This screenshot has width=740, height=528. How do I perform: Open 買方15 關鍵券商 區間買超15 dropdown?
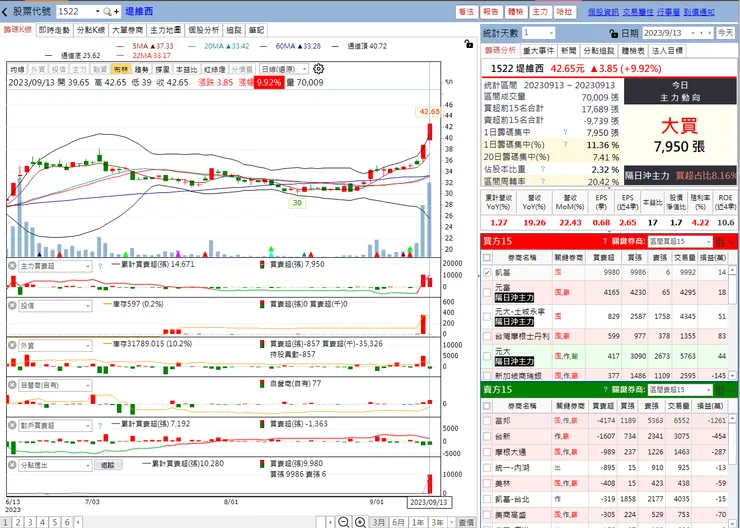point(680,241)
